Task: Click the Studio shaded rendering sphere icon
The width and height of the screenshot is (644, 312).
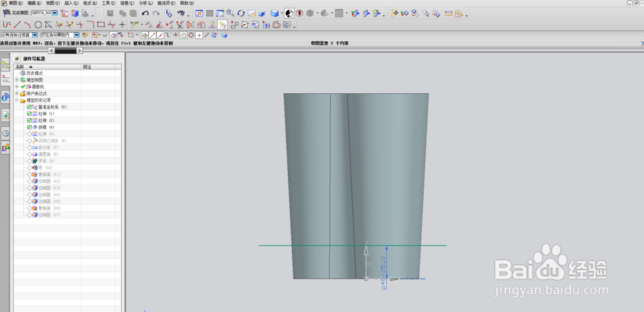Action: point(289,13)
